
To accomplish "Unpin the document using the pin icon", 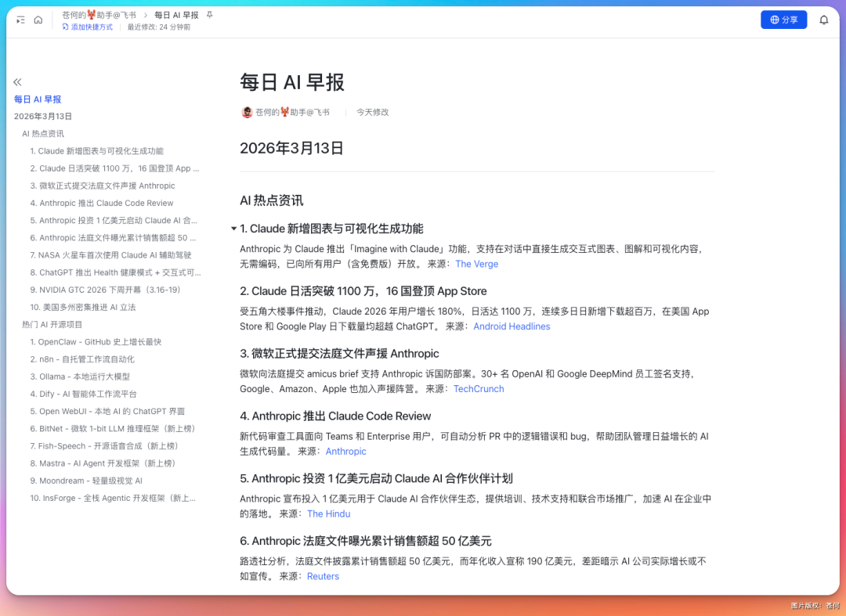I will pos(211,14).
